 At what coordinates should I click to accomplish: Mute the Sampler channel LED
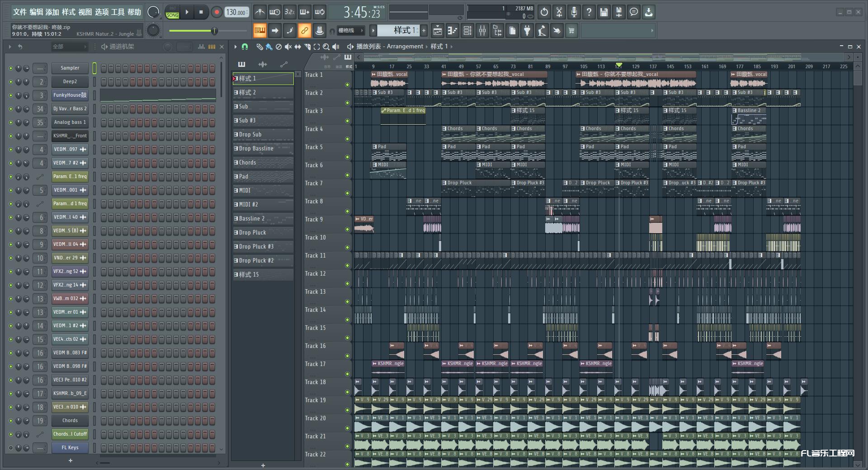point(11,68)
